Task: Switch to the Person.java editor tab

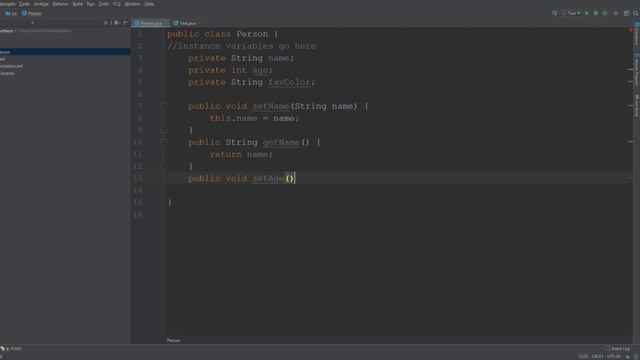Action: 150,23
